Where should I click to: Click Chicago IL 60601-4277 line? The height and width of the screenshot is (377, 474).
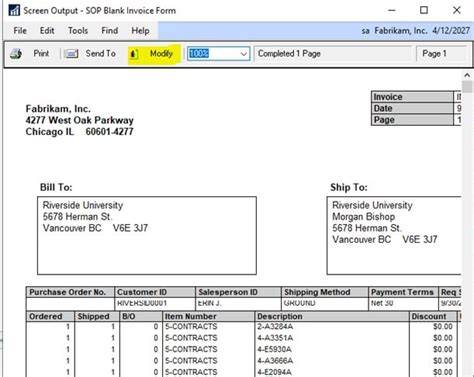80,132
